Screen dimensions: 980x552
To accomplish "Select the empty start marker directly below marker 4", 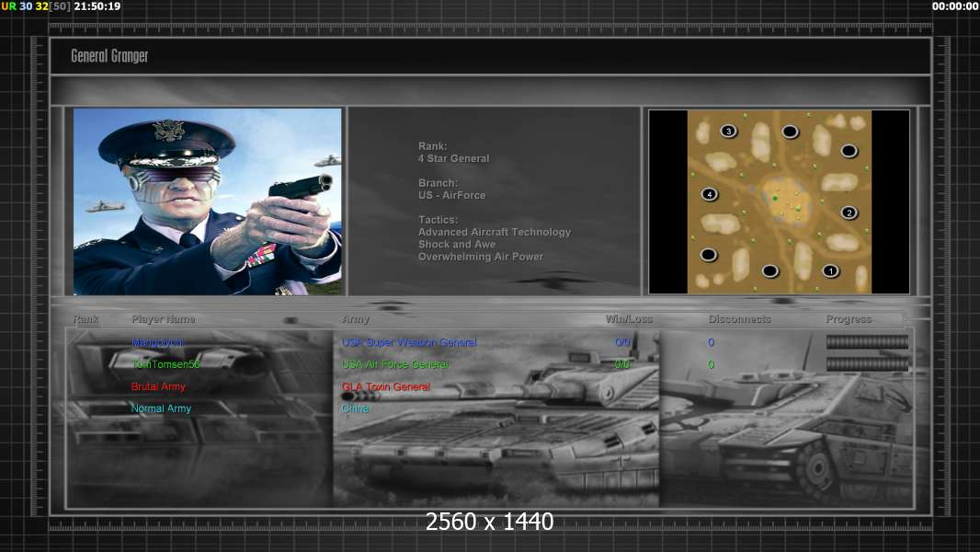I will point(708,255).
